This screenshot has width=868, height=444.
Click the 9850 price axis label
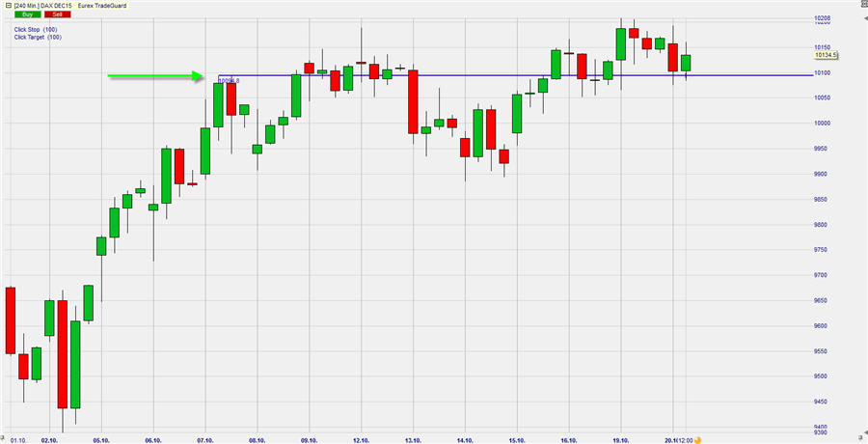[x=821, y=200]
